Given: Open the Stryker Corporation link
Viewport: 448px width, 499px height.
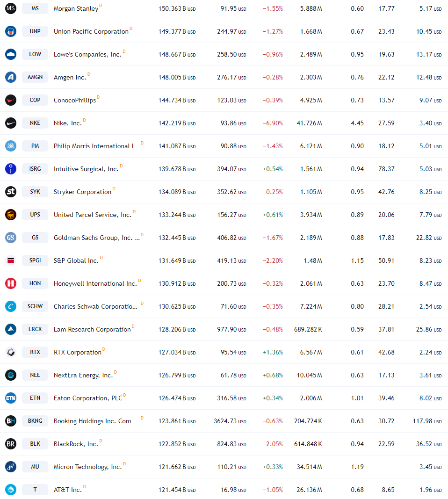Looking at the screenshot, I should [82, 192].
